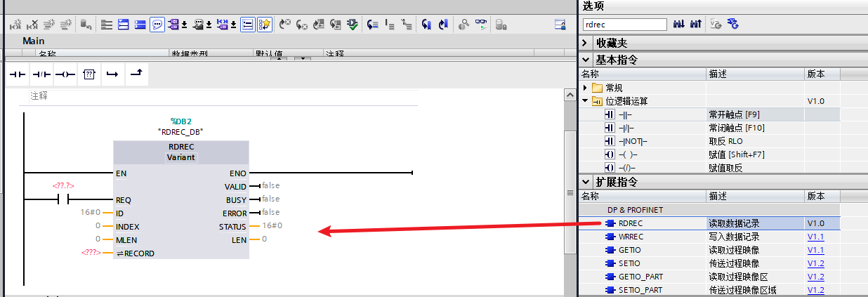The height and width of the screenshot is (297, 868).
Task: Click the rdrec search input field
Action: point(624,25)
